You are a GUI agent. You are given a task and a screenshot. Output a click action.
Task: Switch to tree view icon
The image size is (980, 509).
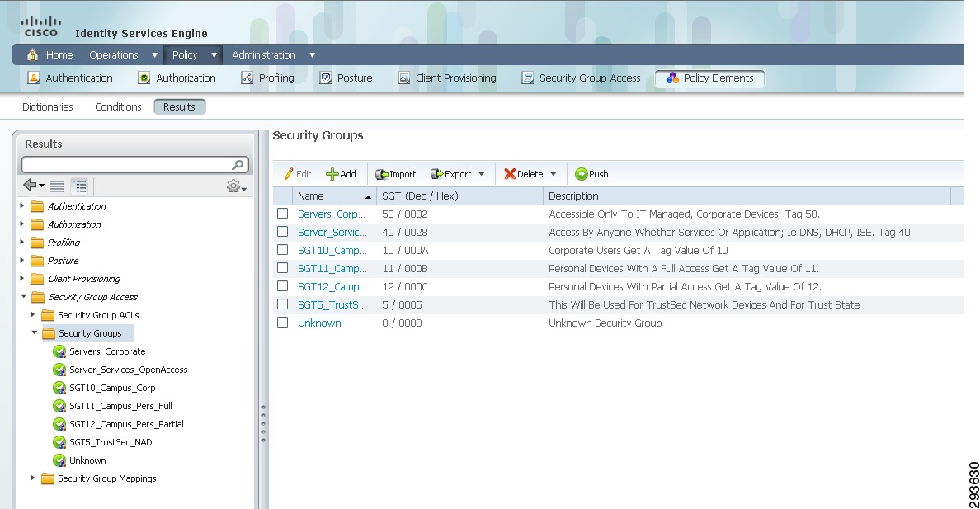[x=79, y=186]
